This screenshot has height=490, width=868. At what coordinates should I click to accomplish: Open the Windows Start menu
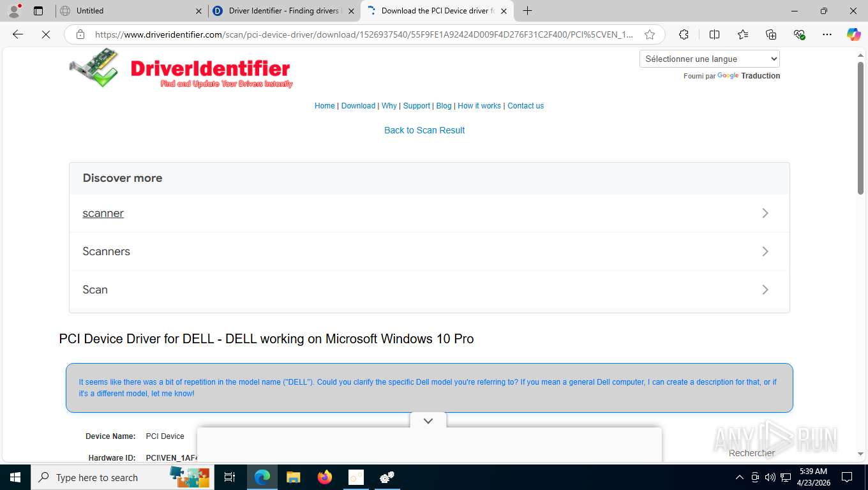click(x=15, y=477)
